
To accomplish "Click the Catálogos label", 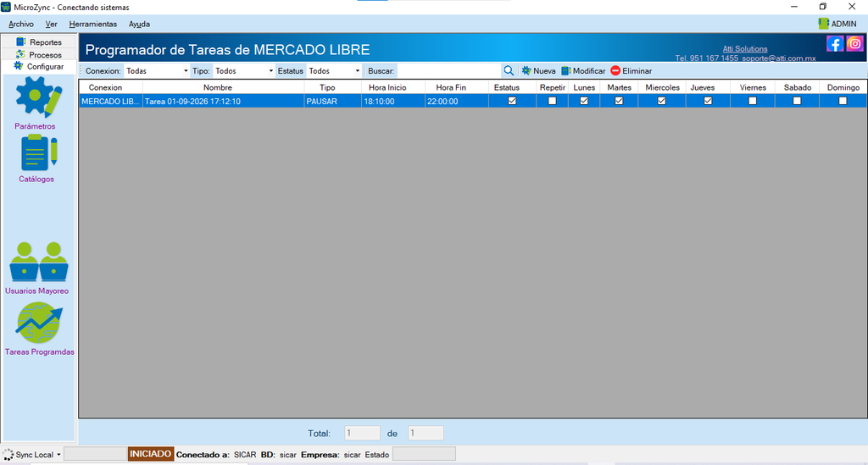I will (x=36, y=180).
